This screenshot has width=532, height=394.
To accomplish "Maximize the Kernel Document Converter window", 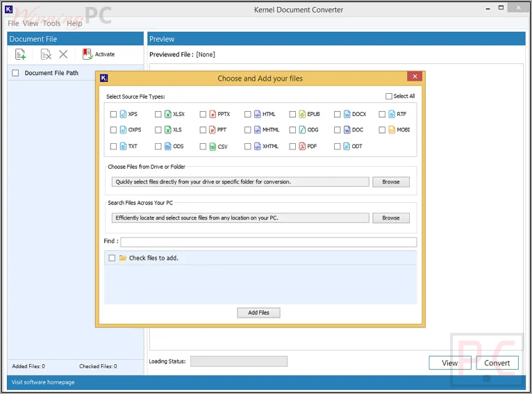I will coord(501,8).
